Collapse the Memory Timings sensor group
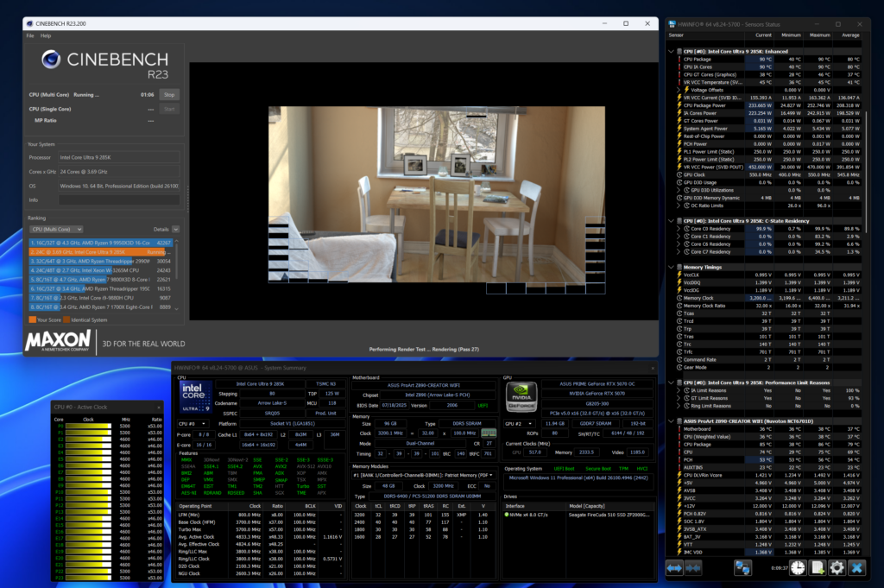The image size is (884, 588). 671,267
